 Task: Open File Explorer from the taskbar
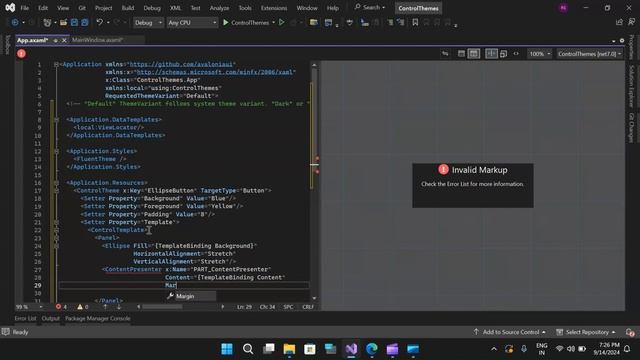(x=289, y=349)
